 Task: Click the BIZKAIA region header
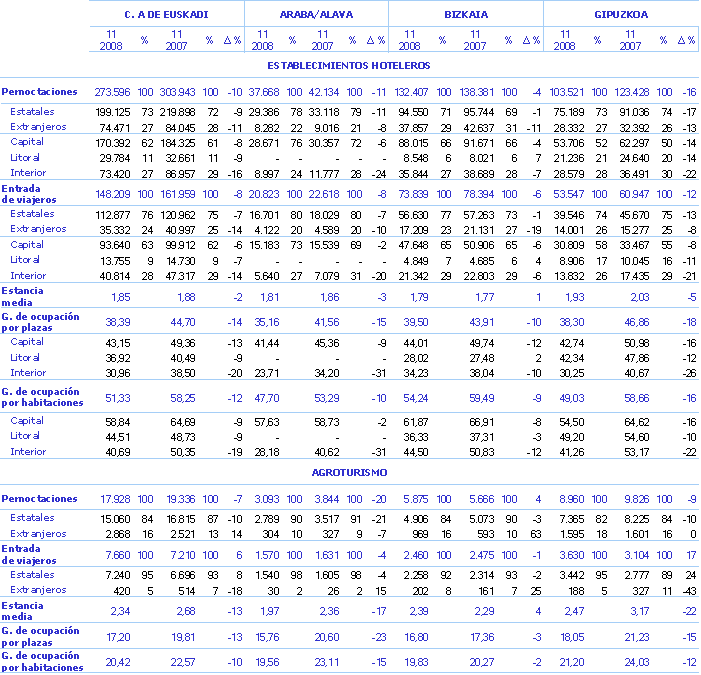tap(465, 15)
